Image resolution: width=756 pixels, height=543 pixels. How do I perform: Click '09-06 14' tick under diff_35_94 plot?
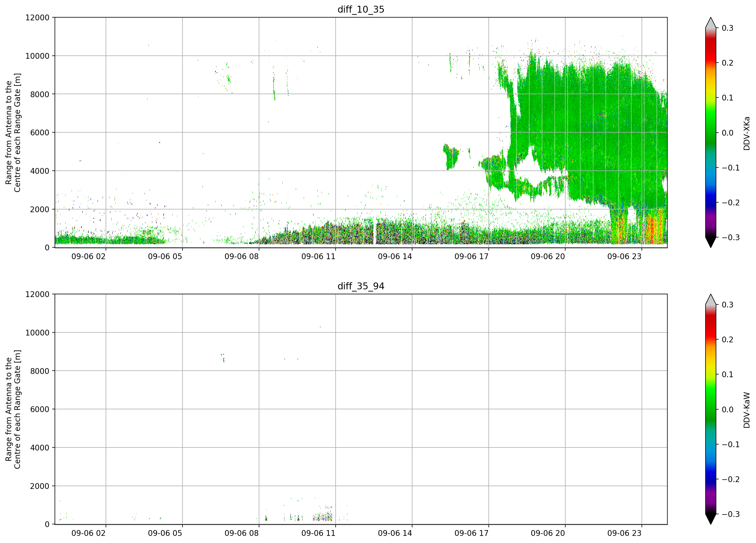(395, 533)
